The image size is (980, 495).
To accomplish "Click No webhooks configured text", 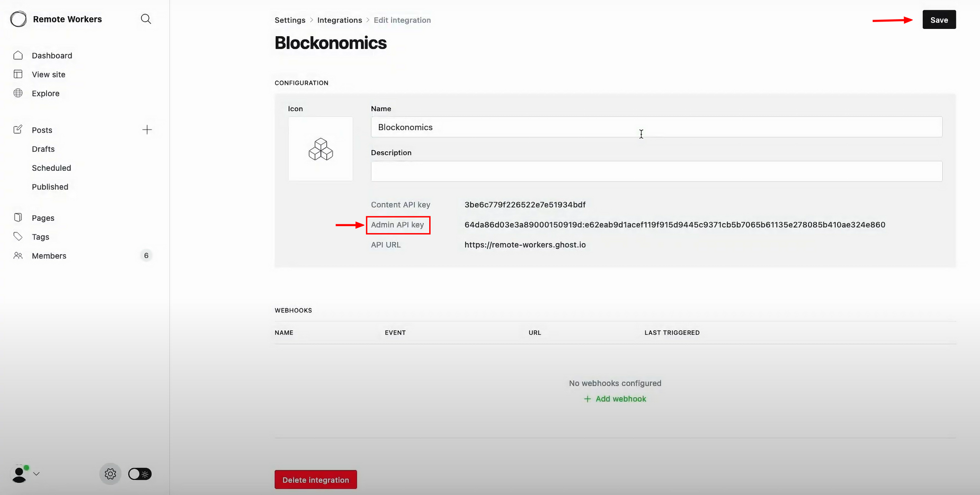I will point(615,383).
